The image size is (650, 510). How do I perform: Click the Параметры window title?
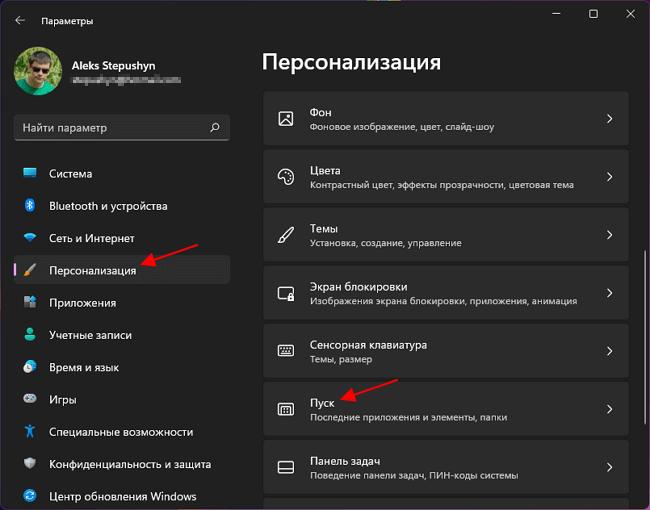[67, 21]
